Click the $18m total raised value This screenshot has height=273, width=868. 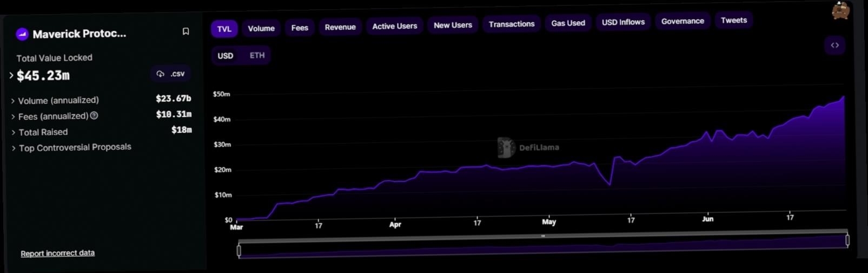(x=182, y=130)
